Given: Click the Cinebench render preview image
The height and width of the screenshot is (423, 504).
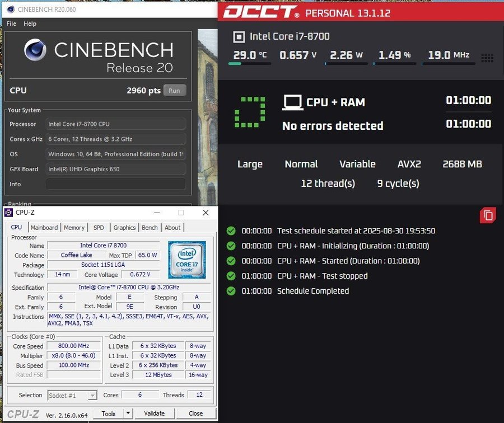Looking at the screenshot, I should (207, 117).
